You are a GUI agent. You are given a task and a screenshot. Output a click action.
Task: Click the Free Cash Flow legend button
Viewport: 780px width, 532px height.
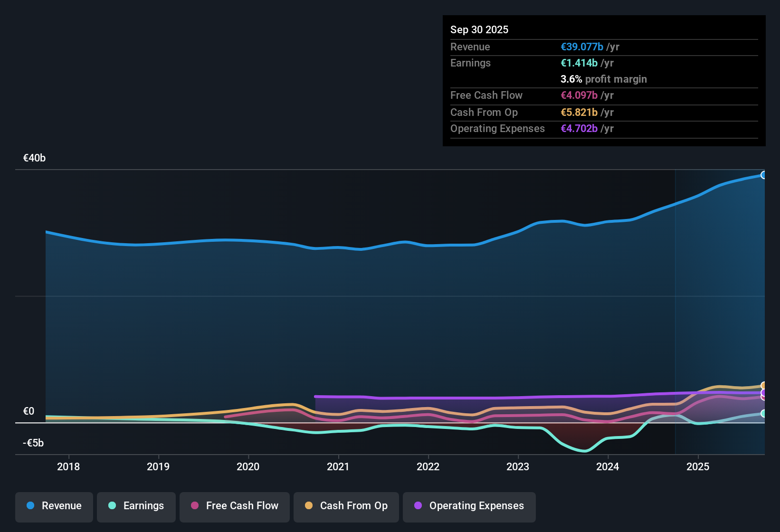[235, 506]
